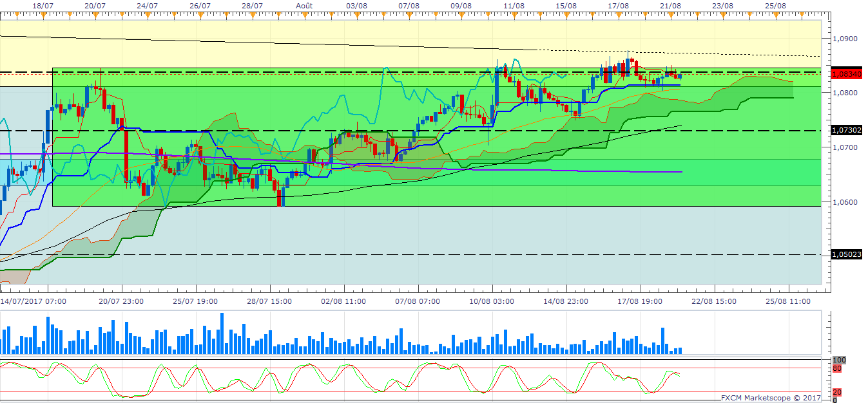Image resolution: width=868 pixels, height=403 pixels.
Task: Click the 10/08 03:00 time axis label
Action: (x=492, y=301)
